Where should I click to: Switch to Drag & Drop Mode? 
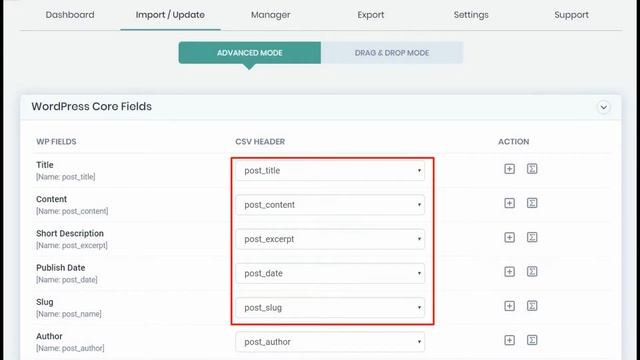pyautogui.click(x=392, y=53)
